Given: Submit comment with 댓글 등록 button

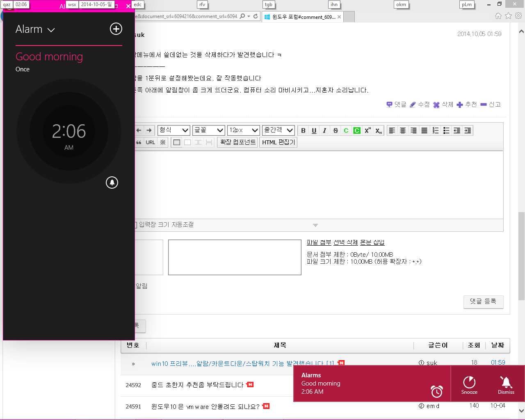Looking at the screenshot, I should tap(484, 301).
